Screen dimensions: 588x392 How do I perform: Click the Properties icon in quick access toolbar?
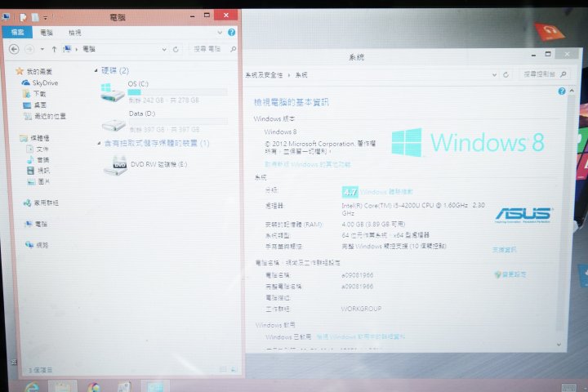pos(23,17)
